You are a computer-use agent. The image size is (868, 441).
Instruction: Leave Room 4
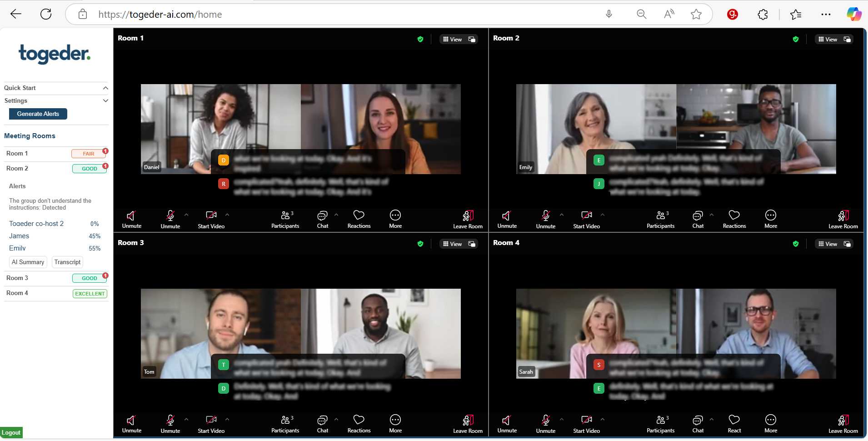(x=843, y=424)
